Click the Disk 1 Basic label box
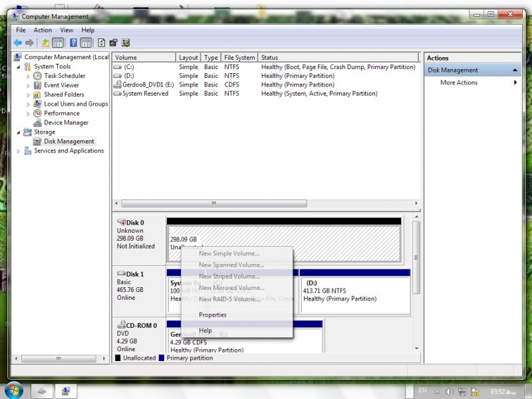 139,291
